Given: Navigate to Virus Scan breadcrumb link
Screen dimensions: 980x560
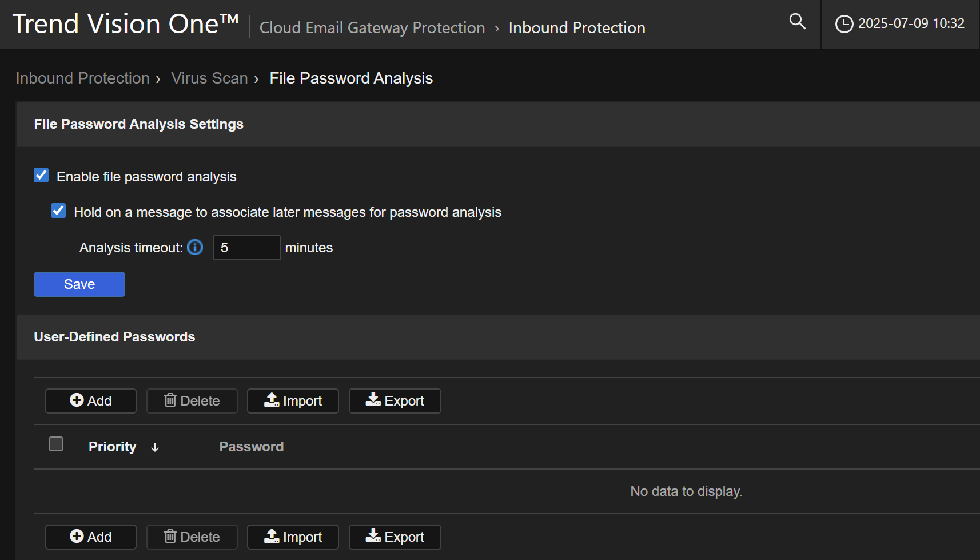Looking at the screenshot, I should pos(209,78).
